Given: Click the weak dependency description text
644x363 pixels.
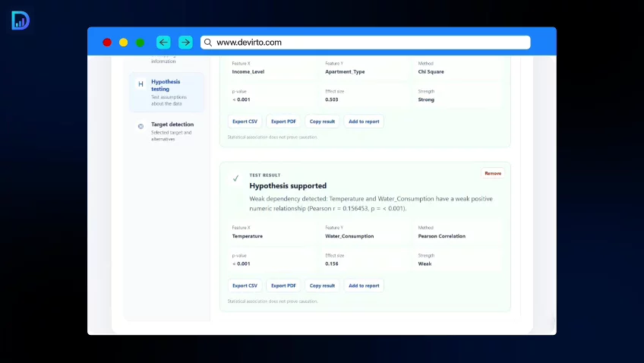Looking at the screenshot, I should (x=371, y=204).
